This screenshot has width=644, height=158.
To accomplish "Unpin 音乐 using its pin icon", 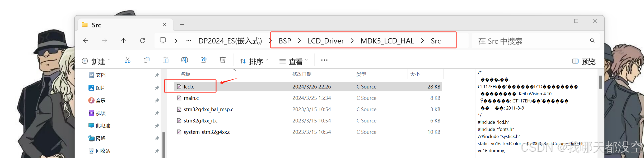I will click(157, 101).
